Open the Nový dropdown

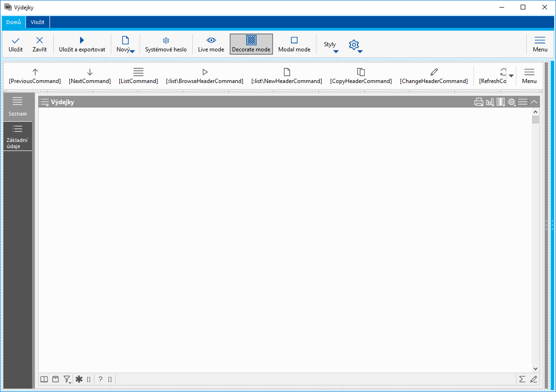tap(125, 44)
